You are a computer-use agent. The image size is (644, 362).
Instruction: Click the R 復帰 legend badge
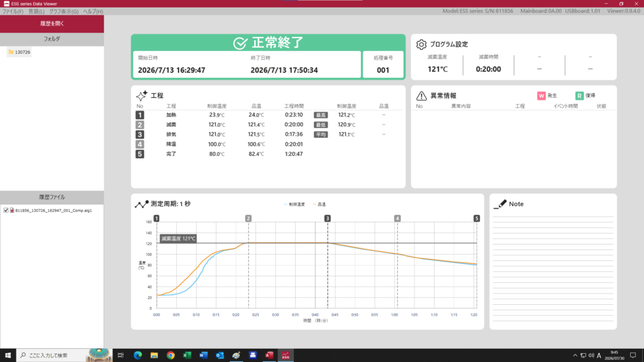click(x=579, y=96)
